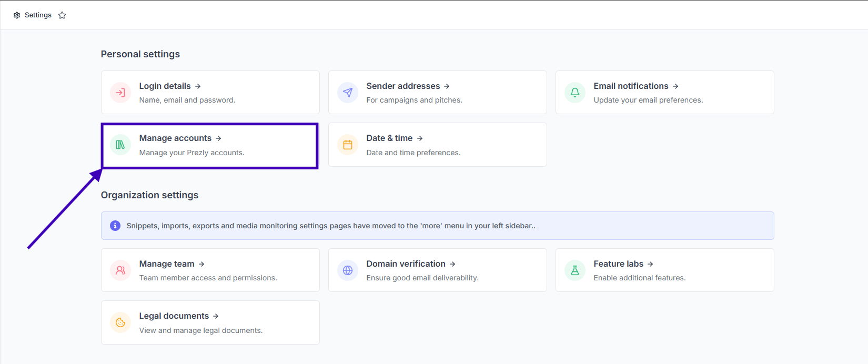Viewport: 868px width, 364px height.
Task: Click the Date & time calendar icon
Action: [x=348, y=145]
